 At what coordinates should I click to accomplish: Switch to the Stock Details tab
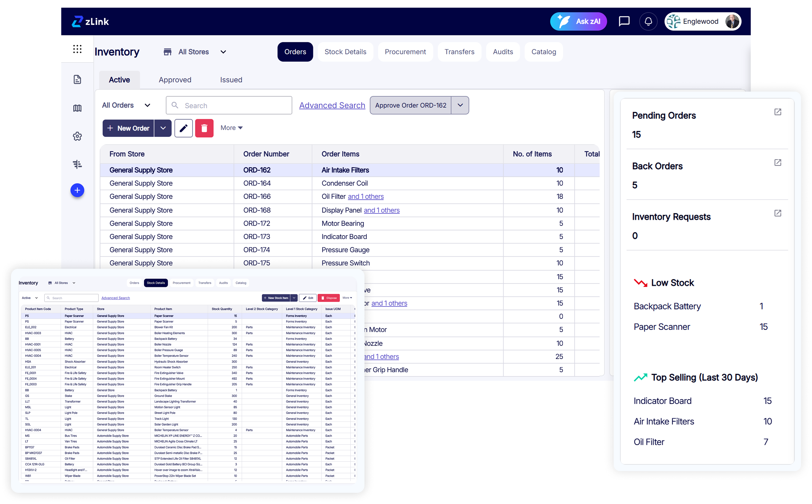[x=345, y=52]
